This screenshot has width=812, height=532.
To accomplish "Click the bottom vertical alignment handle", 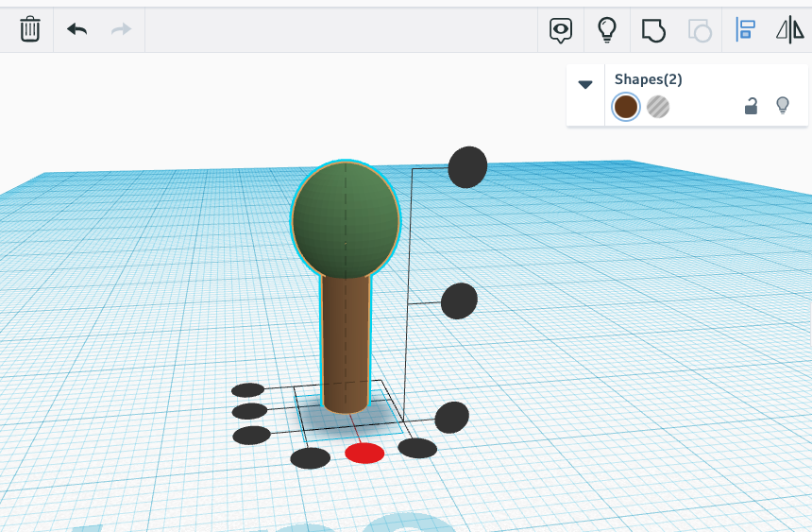I will 452,418.
